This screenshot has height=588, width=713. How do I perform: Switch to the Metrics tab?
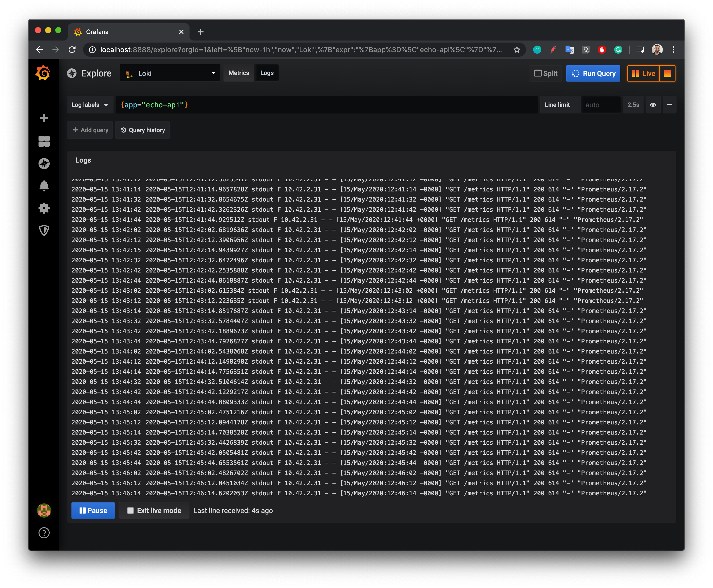239,73
